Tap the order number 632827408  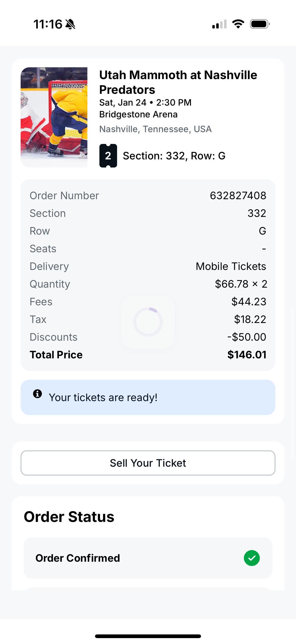click(238, 196)
